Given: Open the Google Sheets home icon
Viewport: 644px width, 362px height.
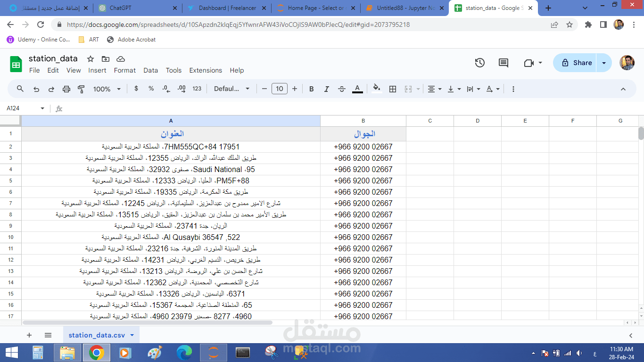Looking at the screenshot, I should coord(16,64).
